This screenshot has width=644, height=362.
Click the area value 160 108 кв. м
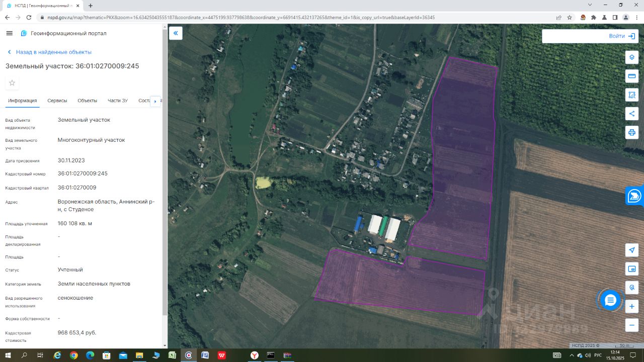click(75, 223)
